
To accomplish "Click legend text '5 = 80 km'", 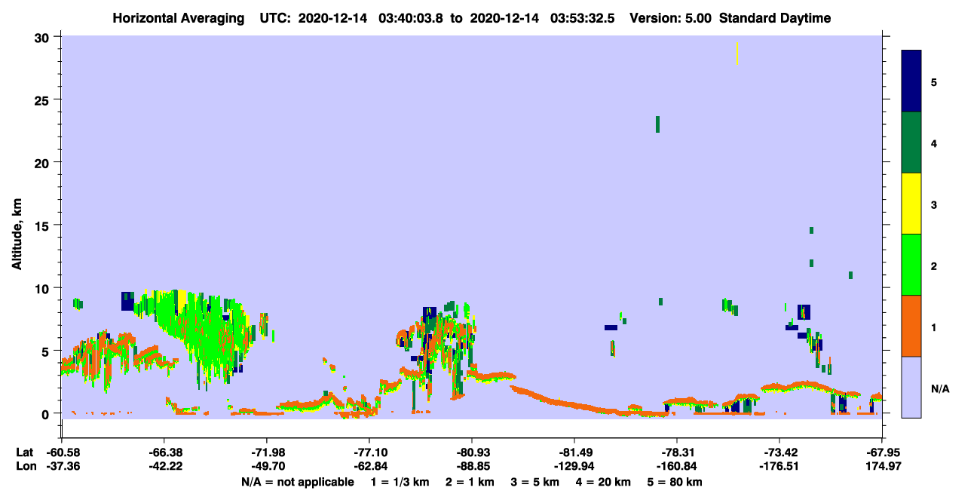I will (675, 482).
